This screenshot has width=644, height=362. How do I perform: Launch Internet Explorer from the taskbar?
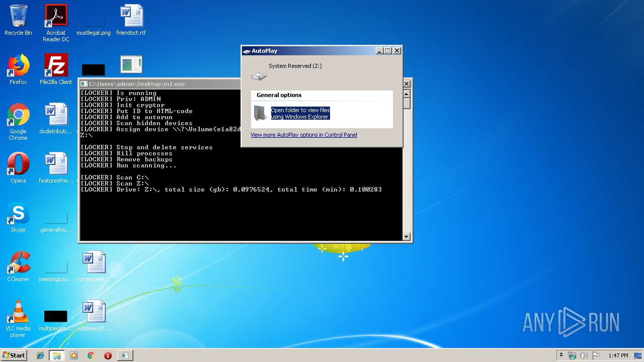point(40,355)
